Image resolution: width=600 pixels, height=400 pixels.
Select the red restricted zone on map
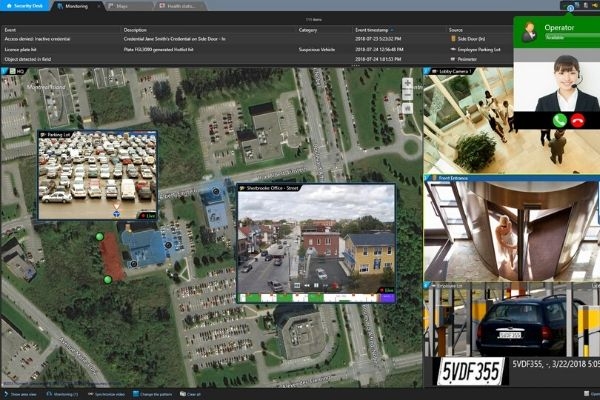(x=112, y=256)
